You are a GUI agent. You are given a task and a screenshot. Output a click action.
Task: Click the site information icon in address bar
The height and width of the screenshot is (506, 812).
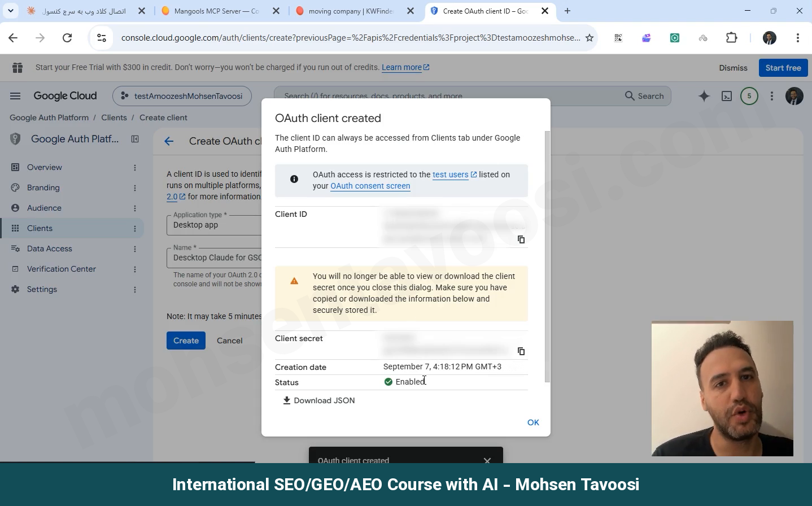coord(102,38)
